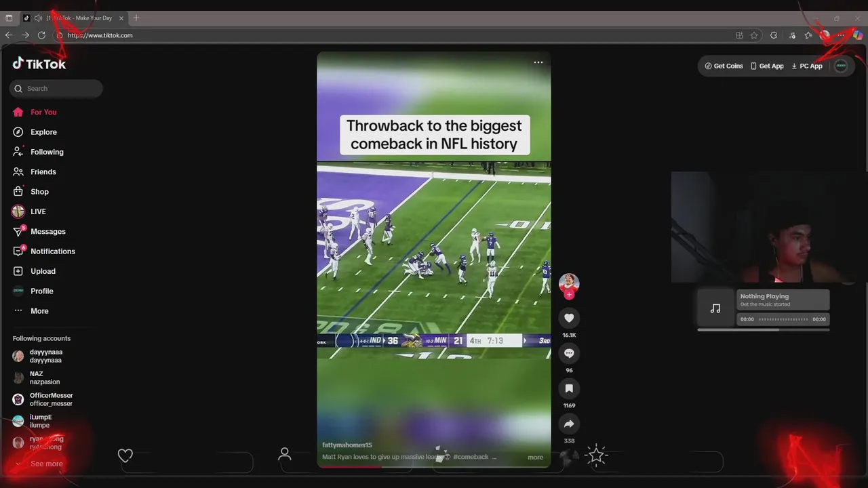
Task: Click the overlay star icon at bottom
Action: pyautogui.click(x=596, y=455)
